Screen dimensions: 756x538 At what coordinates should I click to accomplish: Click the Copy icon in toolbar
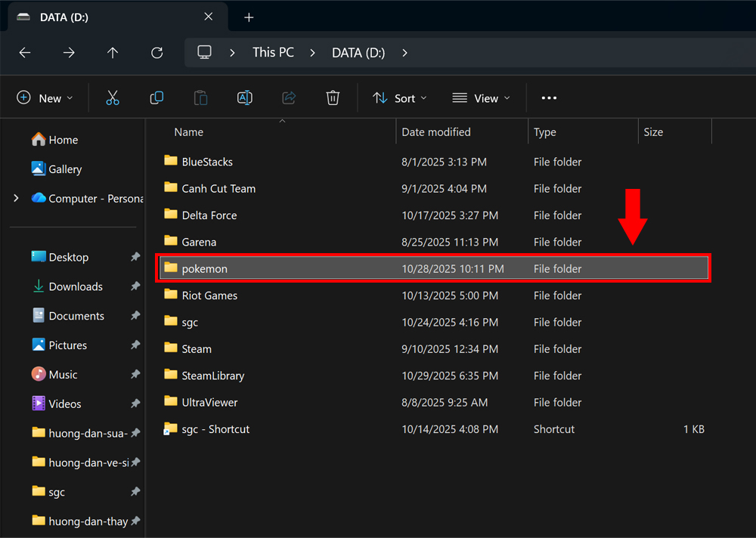coord(156,98)
